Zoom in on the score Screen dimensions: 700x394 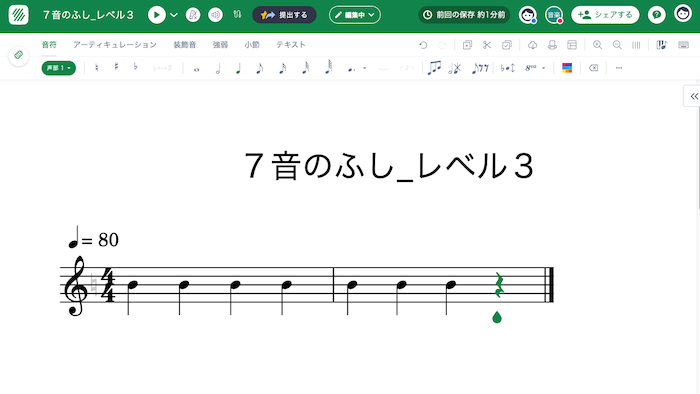(597, 45)
